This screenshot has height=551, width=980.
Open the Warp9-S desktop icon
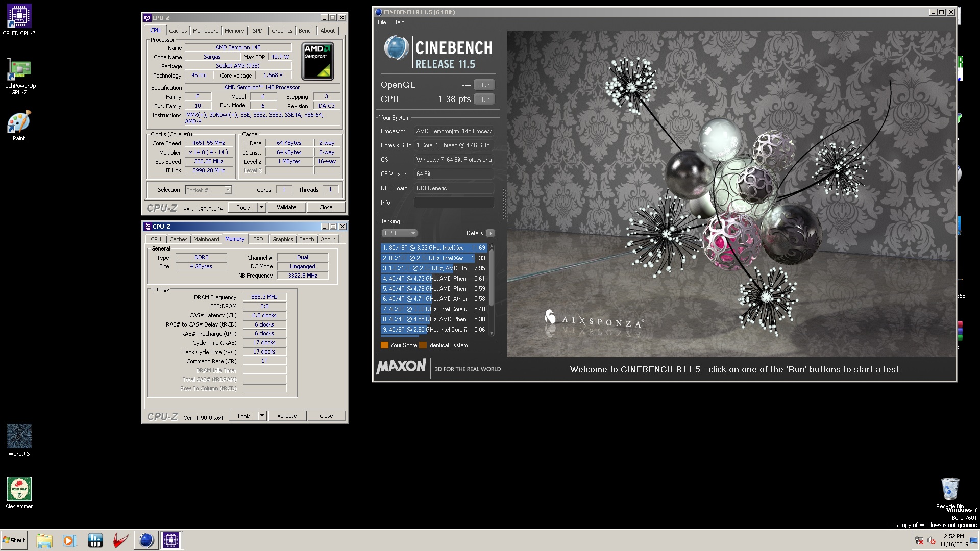coord(19,440)
